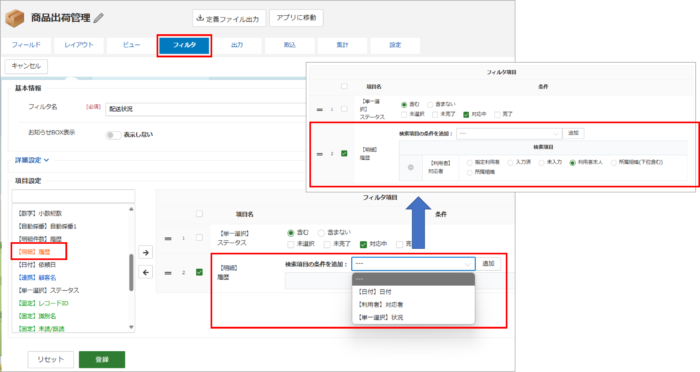Open the 検索項目の条件を追加 dropdown

(x=413, y=264)
